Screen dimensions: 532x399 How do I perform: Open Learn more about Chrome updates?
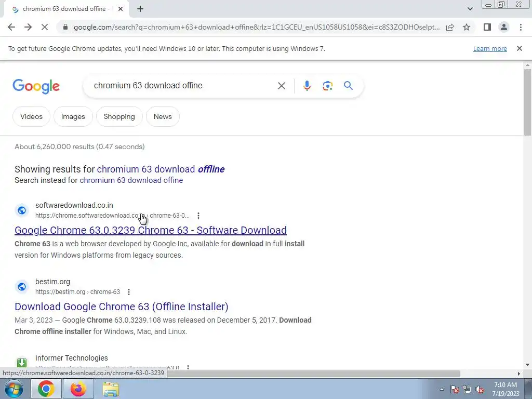pyautogui.click(x=490, y=49)
